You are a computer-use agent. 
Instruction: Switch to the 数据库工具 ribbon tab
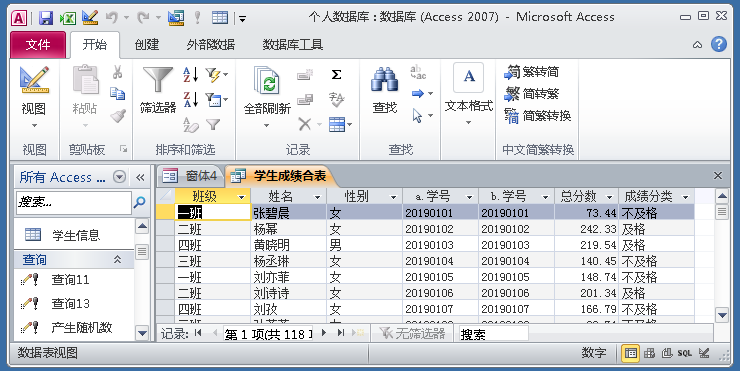293,45
